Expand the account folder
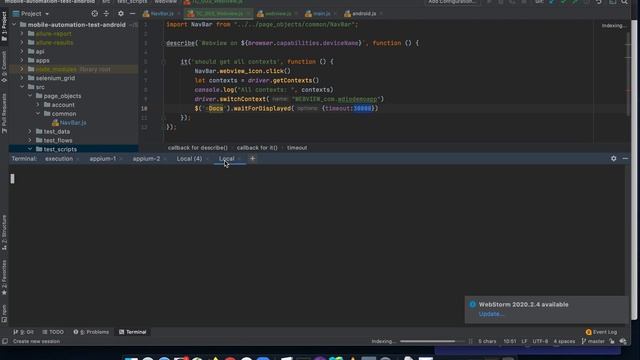Screen dimensions: 640x360 [x=38, y=105]
